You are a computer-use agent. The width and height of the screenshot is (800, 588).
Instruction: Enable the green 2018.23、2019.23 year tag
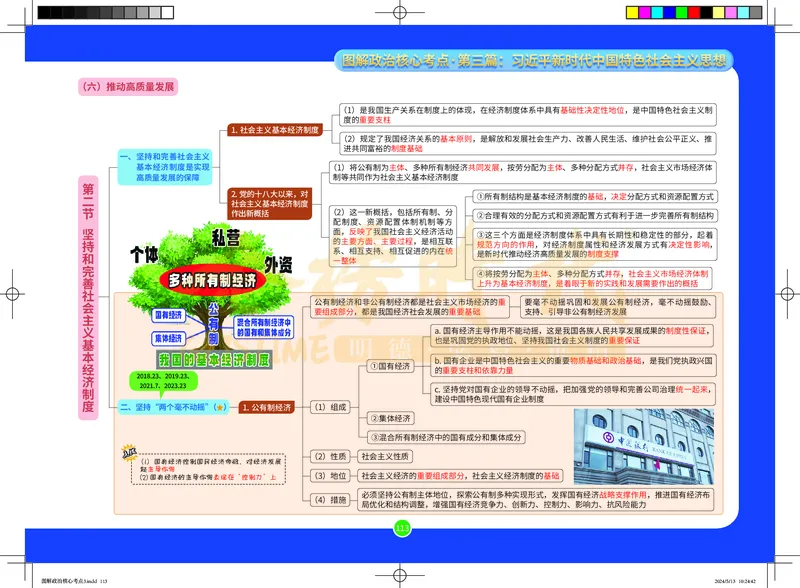165,378
